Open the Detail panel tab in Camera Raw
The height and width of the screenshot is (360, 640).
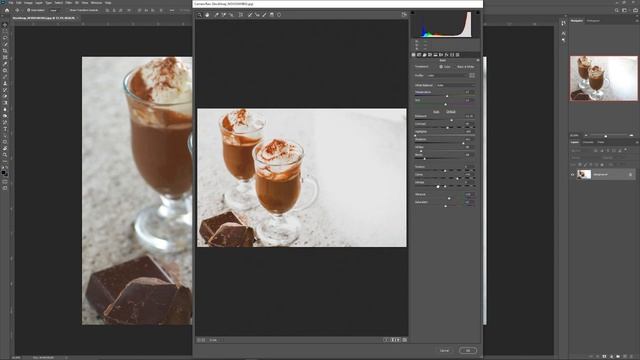tap(424, 55)
